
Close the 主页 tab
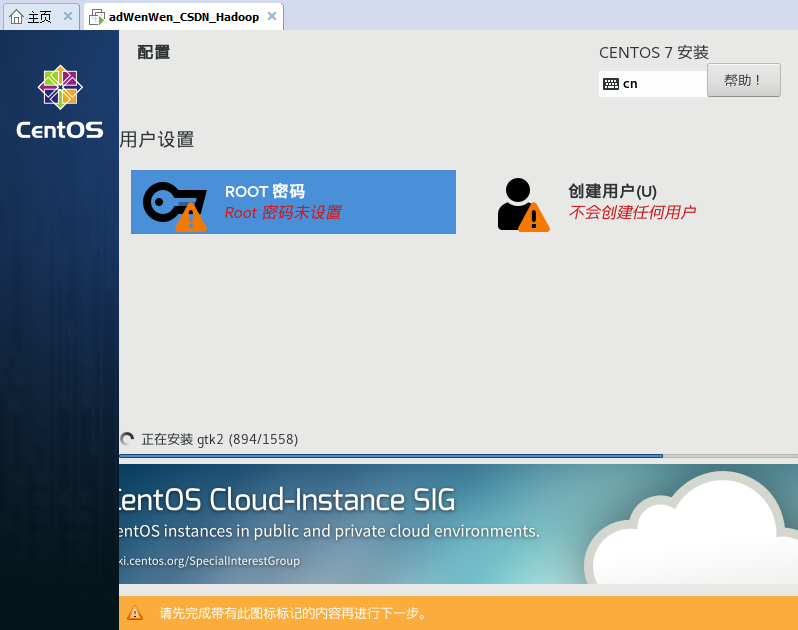pyautogui.click(x=68, y=16)
